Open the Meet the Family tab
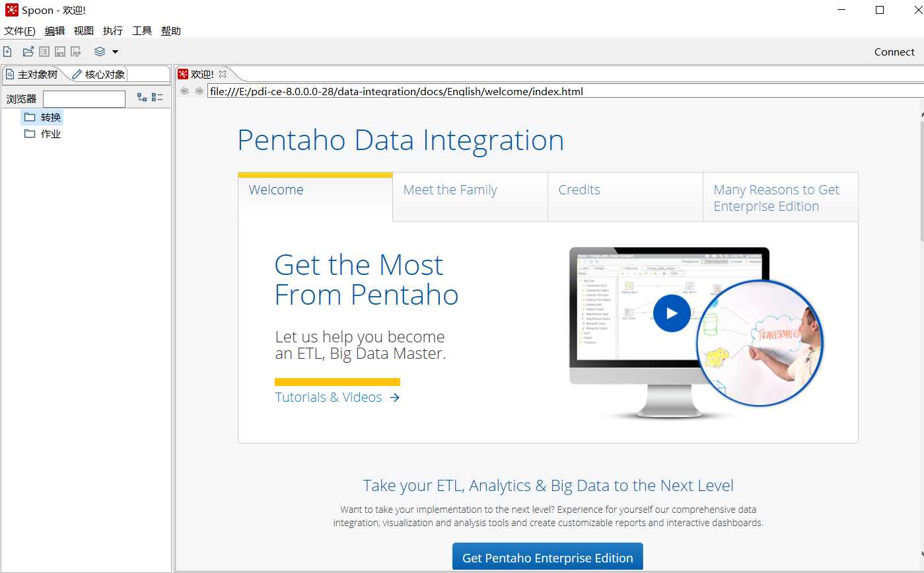Image resolution: width=924 pixels, height=573 pixels. pyautogui.click(x=470, y=197)
